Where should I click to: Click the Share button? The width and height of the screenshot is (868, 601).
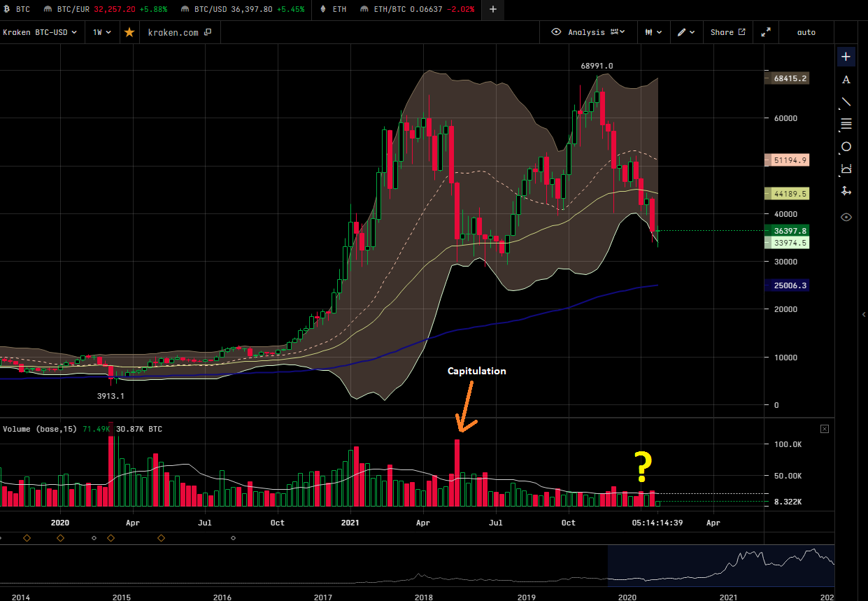coord(728,32)
